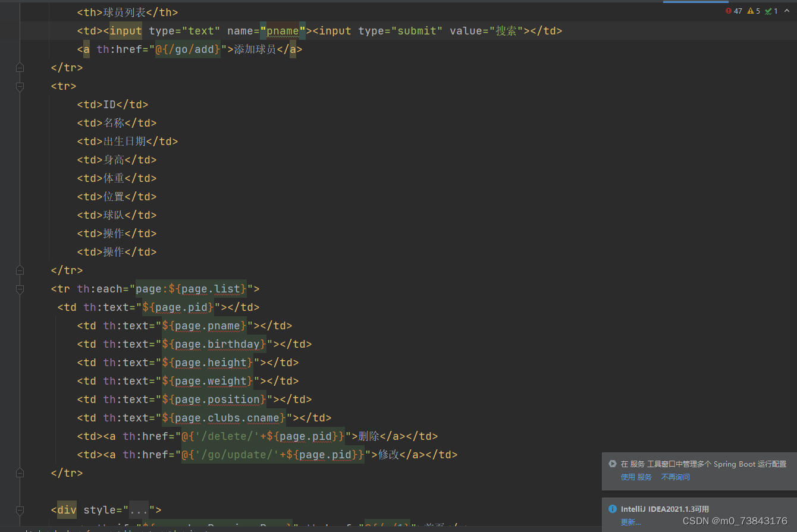This screenshot has width=797, height=532.
Task: Open updates via the 更新... link
Action: [630, 521]
